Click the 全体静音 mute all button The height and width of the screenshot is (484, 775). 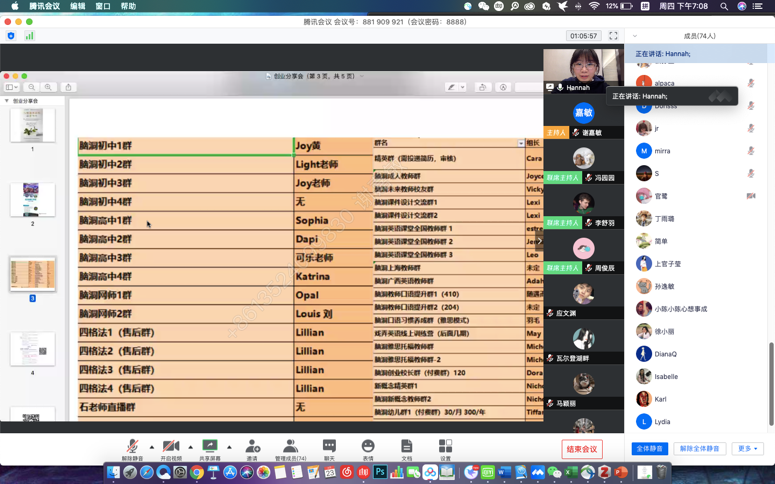650,449
